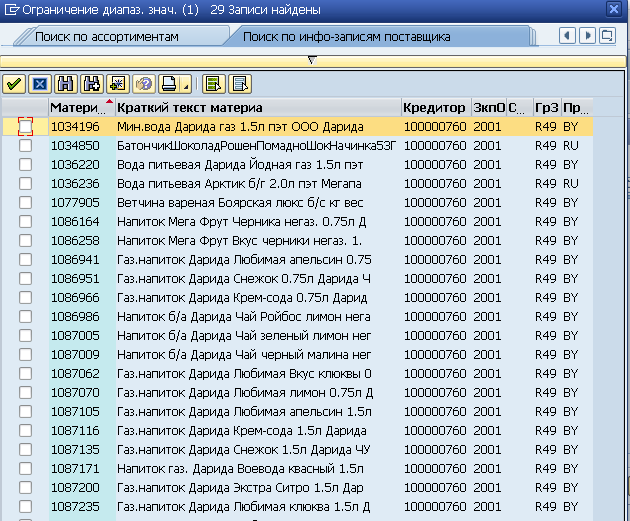
Task: Cancel using the blue X toolbar icon
Action: pyautogui.click(x=39, y=84)
